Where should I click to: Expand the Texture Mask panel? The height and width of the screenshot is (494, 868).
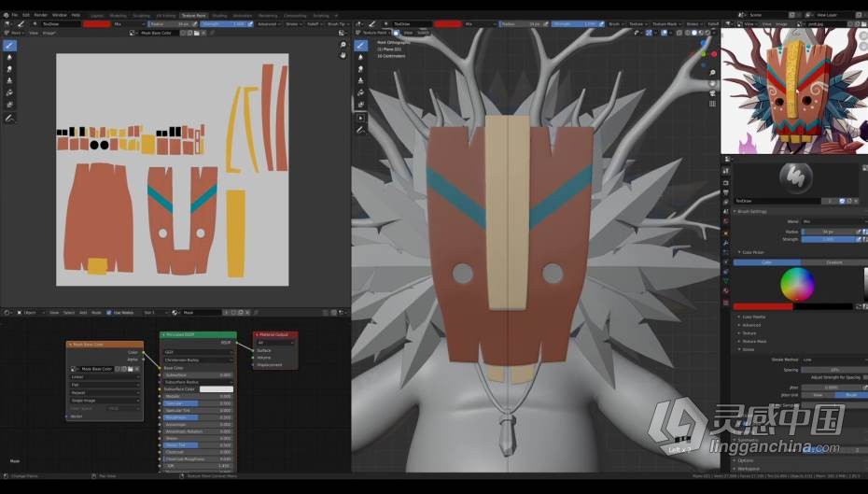(753, 341)
